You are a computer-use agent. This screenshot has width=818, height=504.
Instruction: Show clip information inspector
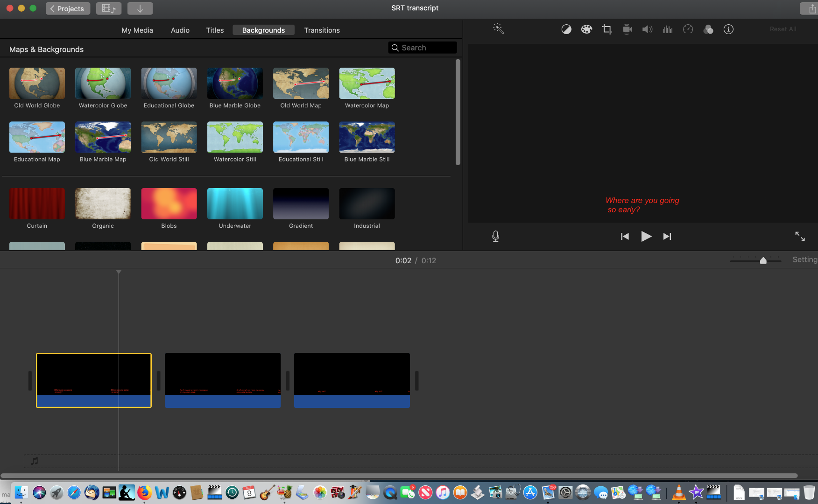pyautogui.click(x=728, y=29)
